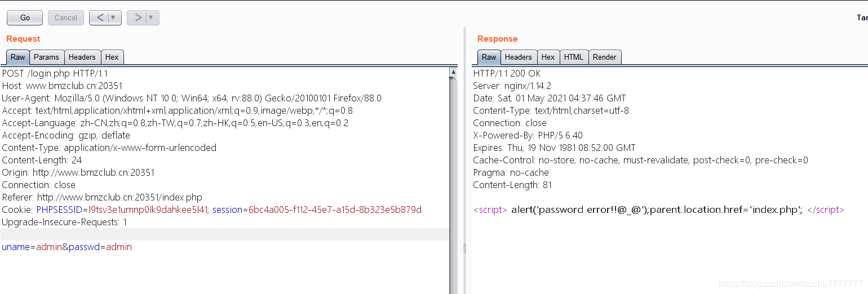Click the POST /login.php HTTP/1.1 line
The height and width of the screenshot is (294, 868).
55,73
